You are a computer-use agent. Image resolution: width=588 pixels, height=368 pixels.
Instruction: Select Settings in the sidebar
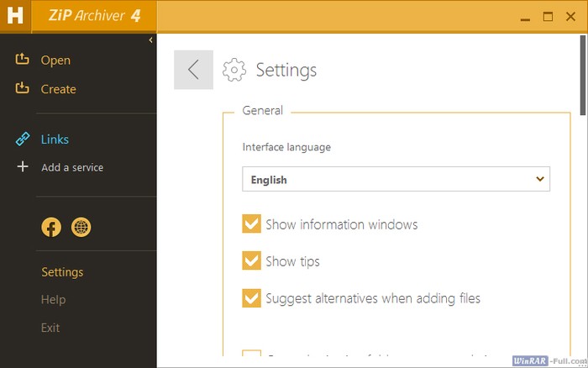tap(62, 272)
